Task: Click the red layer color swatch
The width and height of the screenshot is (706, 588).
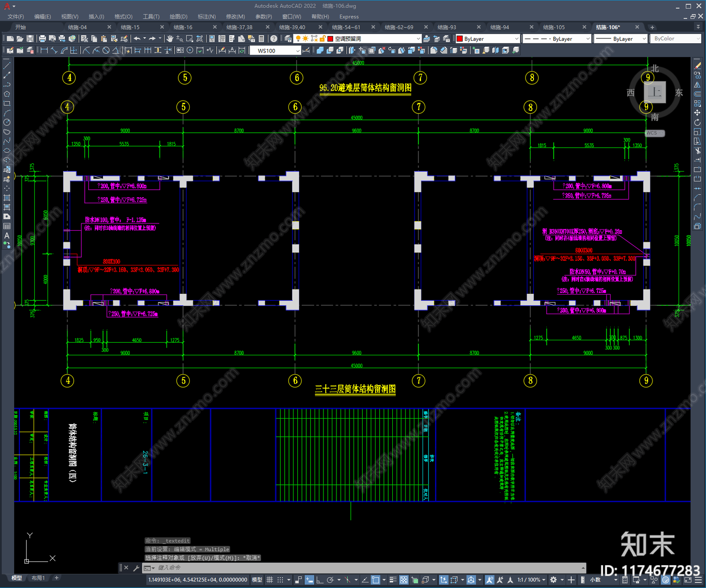Action: click(x=330, y=39)
